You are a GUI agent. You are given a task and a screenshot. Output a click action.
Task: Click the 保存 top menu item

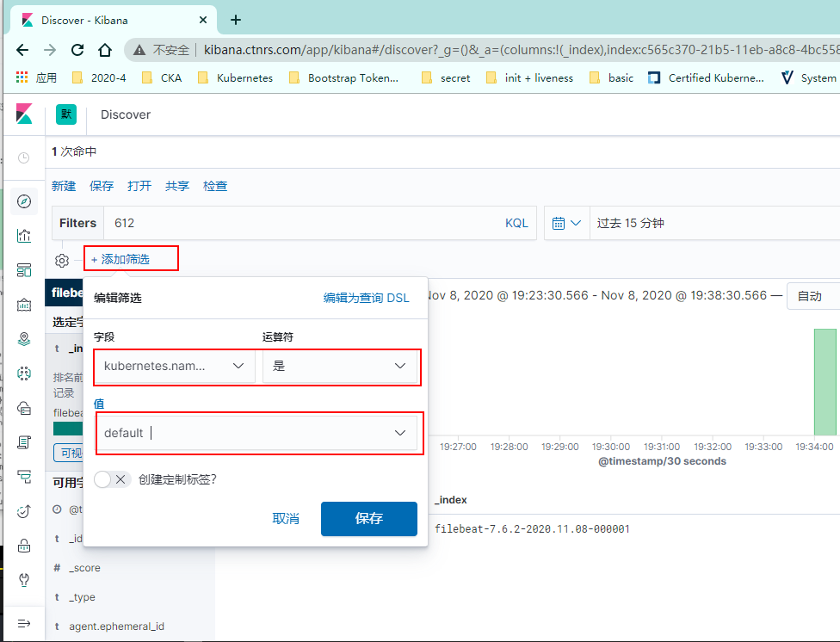click(102, 186)
